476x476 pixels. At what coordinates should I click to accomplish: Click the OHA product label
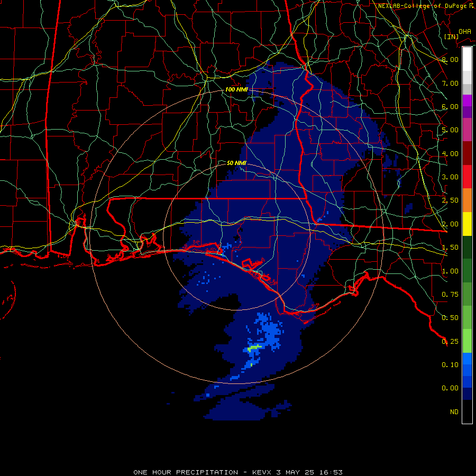(x=465, y=31)
